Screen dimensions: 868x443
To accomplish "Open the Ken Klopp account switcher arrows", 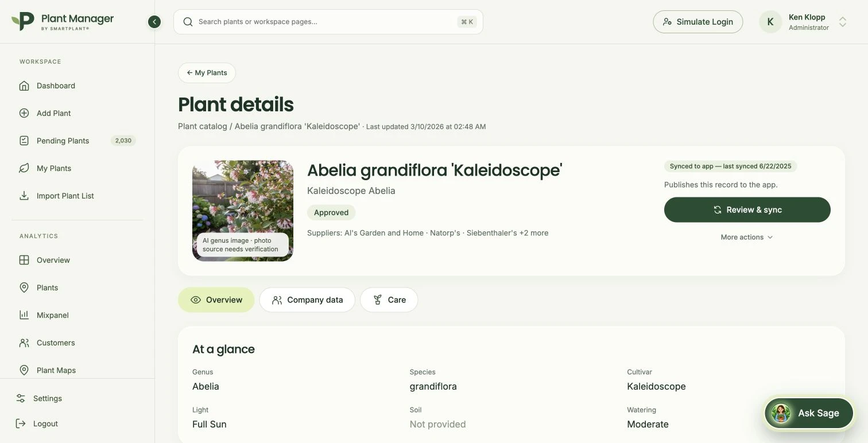I will pos(843,22).
